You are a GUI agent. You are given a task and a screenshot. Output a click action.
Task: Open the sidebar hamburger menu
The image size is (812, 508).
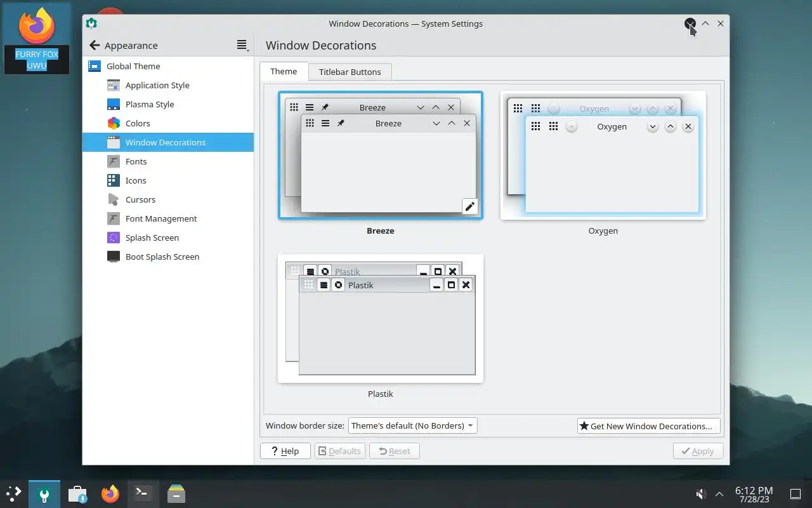tap(242, 45)
